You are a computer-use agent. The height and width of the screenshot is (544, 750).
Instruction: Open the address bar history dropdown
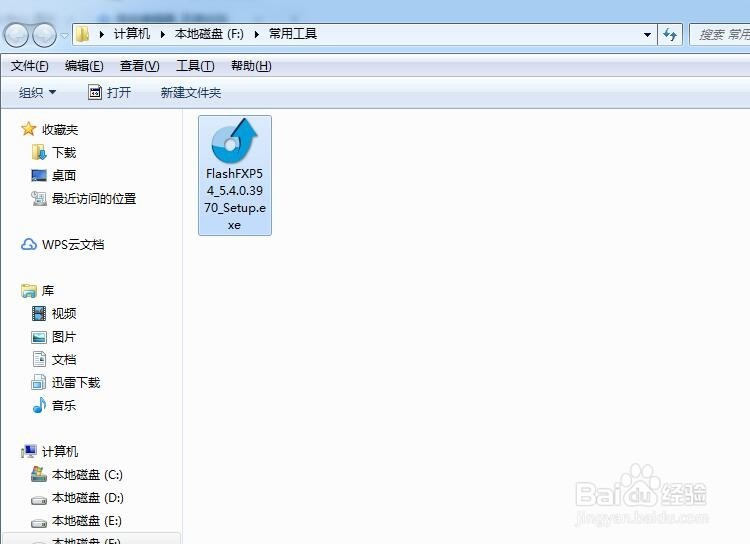point(647,34)
